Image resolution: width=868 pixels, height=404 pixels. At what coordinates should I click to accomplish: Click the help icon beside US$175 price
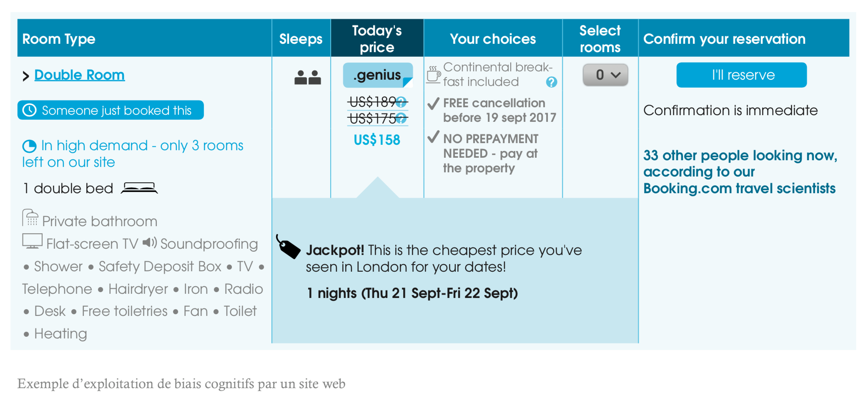[401, 119]
